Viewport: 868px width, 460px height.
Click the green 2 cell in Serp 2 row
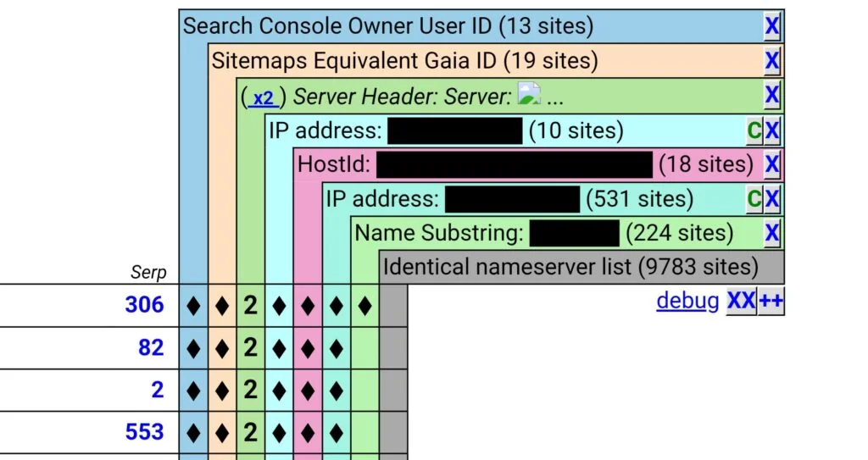pos(250,391)
